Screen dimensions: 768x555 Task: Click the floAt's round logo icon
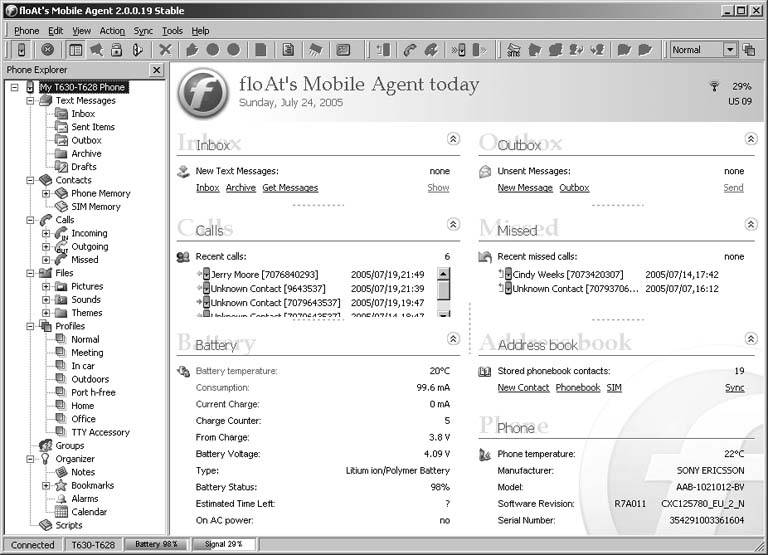click(202, 93)
